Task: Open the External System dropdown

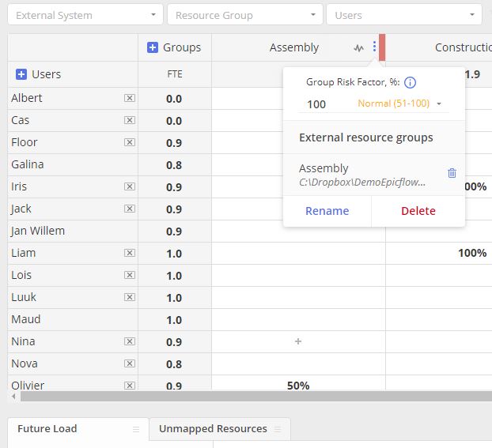Action: (85, 15)
